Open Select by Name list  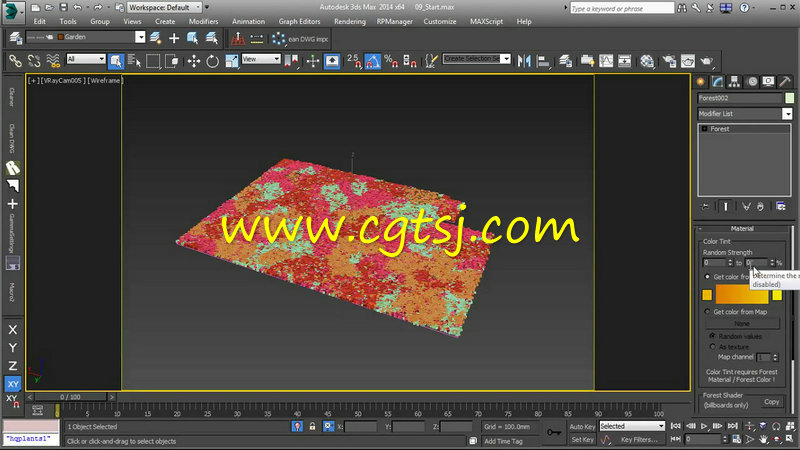pos(134,61)
